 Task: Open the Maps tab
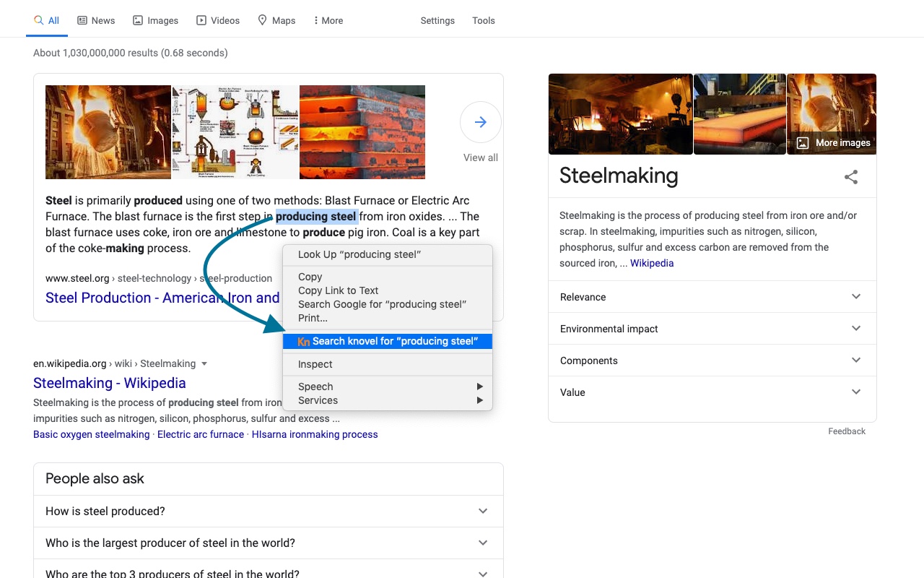(276, 20)
